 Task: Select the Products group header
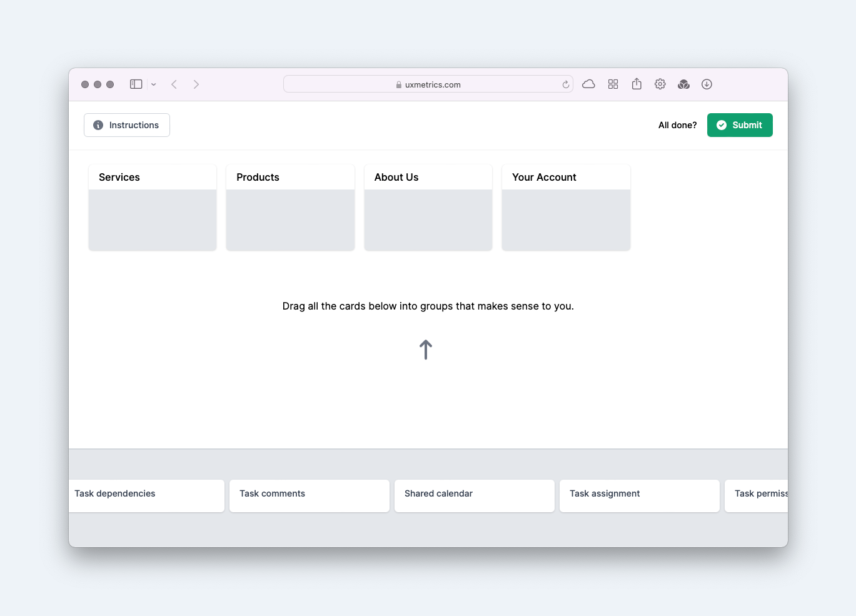290,177
